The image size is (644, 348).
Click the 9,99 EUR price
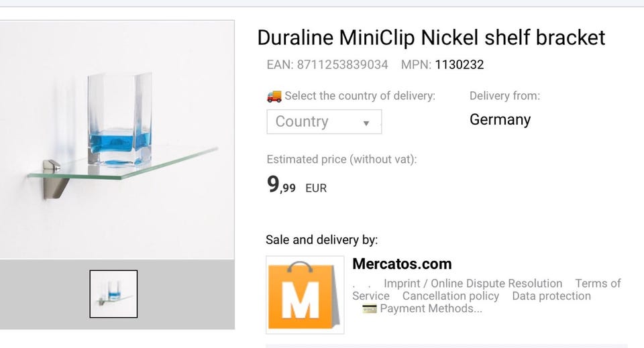(297, 186)
